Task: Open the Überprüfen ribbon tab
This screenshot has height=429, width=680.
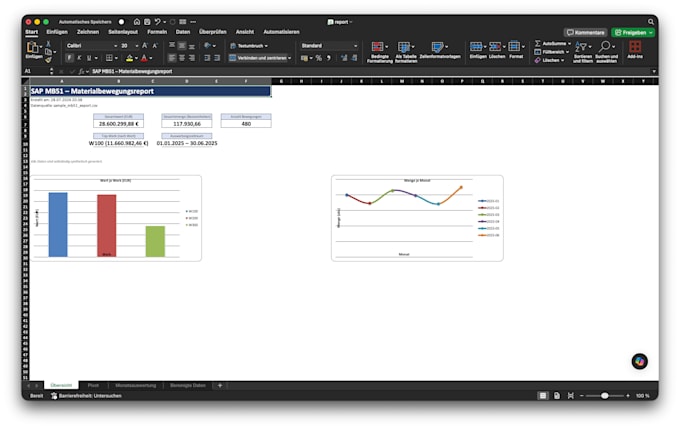Action: coord(212,32)
